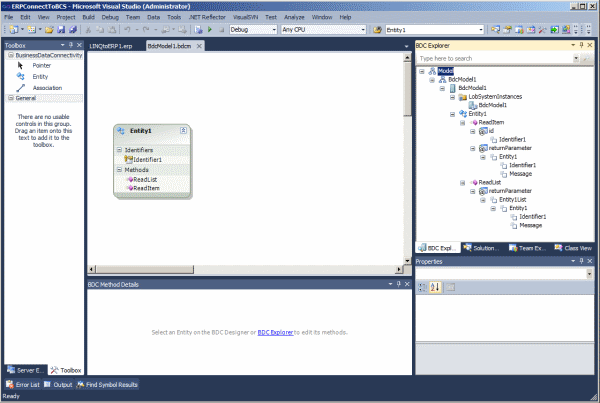Toggle Categorized view in Properties panel
Screen dimensions: 600x403
click(x=422, y=287)
